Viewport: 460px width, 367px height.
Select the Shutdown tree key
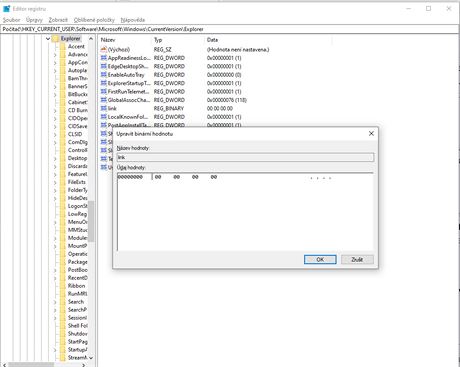(x=78, y=334)
